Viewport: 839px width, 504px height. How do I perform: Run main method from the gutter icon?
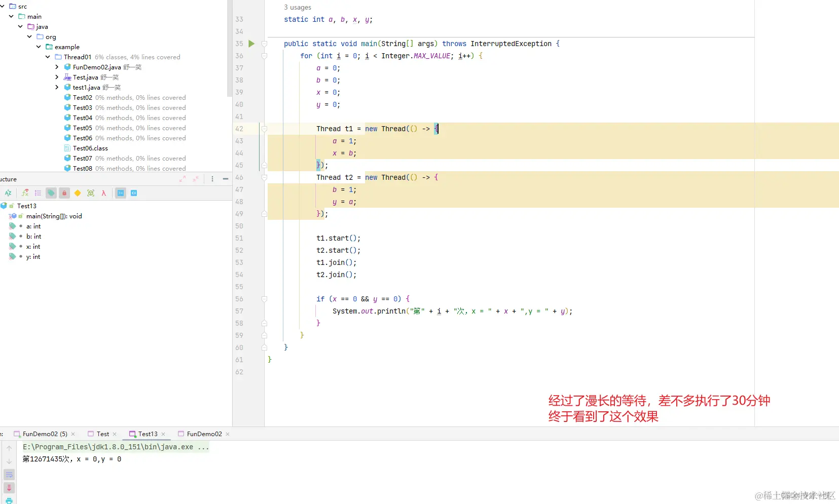tap(251, 44)
